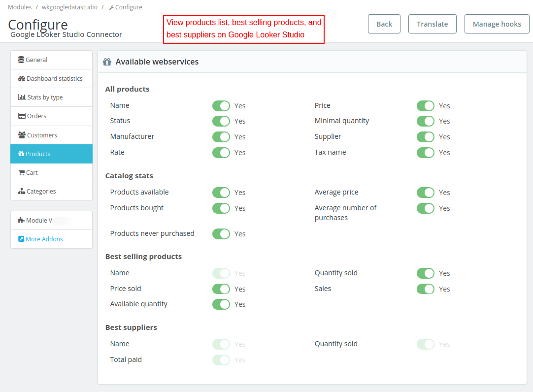Click the General database icon
533x392 pixels.
point(21,60)
